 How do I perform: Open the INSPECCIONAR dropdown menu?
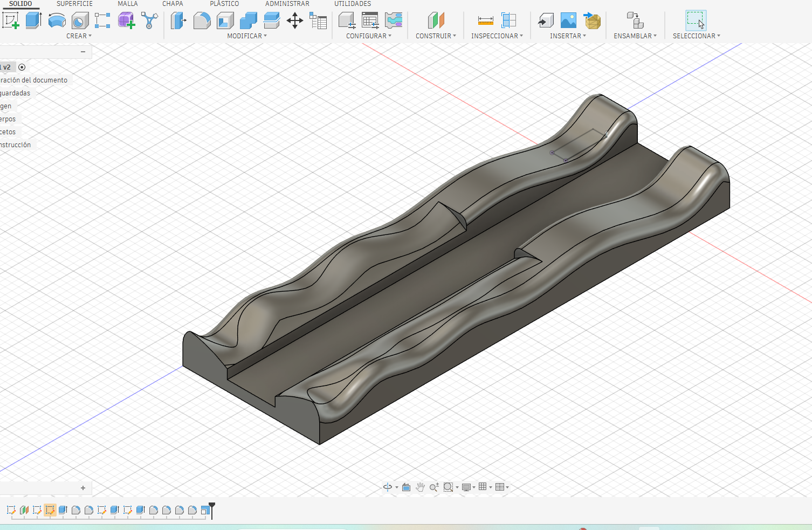click(x=497, y=36)
